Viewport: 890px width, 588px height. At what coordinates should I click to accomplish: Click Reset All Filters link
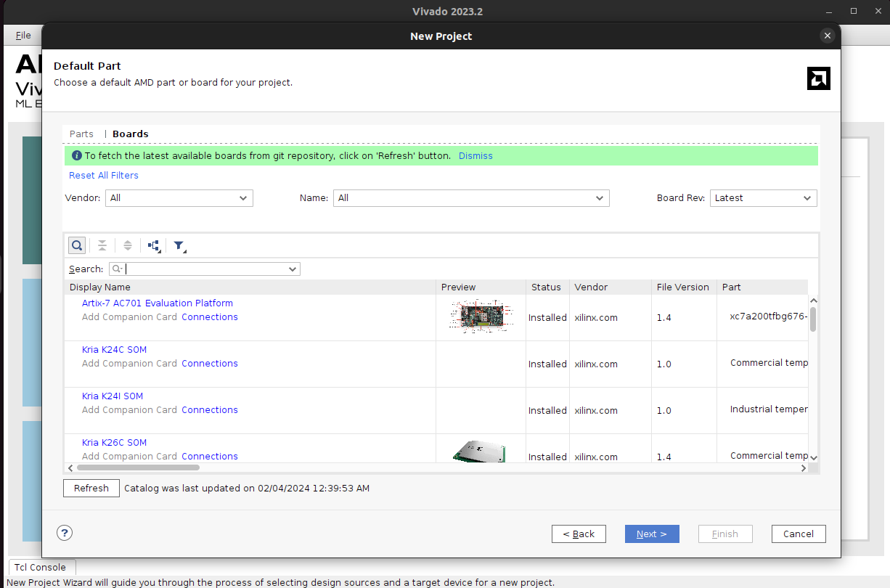point(104,175)
